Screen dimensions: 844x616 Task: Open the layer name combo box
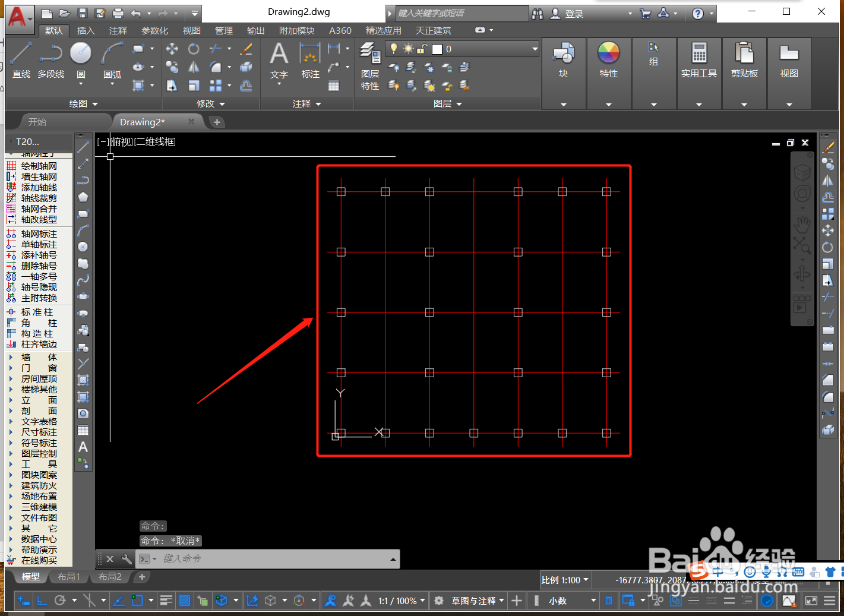point(462,49)
